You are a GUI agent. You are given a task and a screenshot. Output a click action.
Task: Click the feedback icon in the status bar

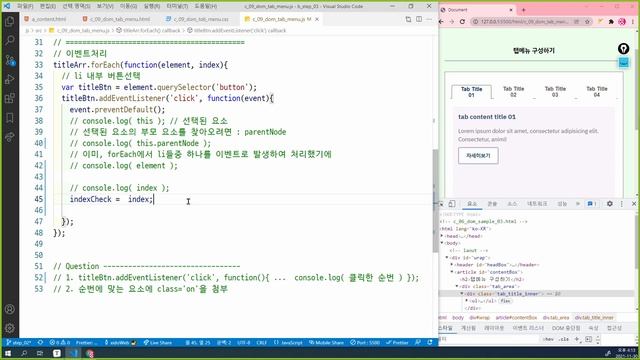coord(418,342)
